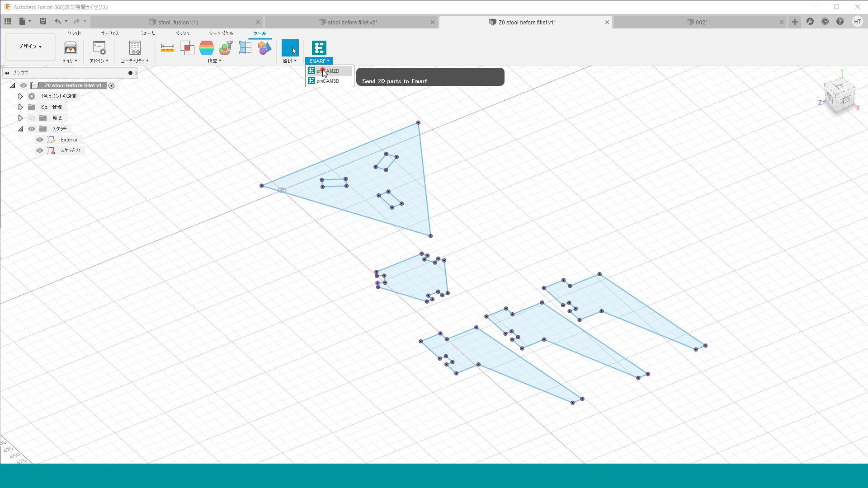The height and width of the screenshot is (488, 868).
Task: Open the data panel grid icon
Action: 8,21
